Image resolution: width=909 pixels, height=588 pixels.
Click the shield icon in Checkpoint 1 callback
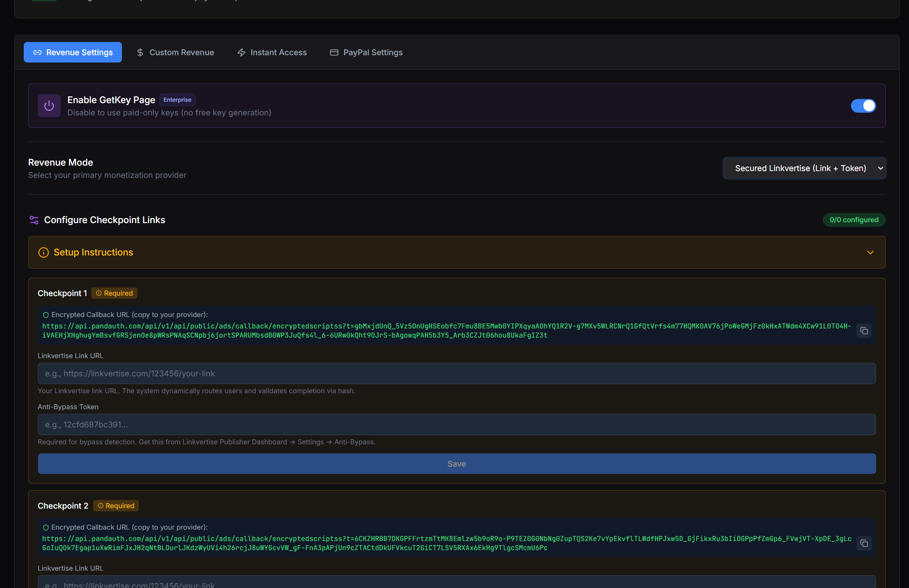[x=46, y=315]
